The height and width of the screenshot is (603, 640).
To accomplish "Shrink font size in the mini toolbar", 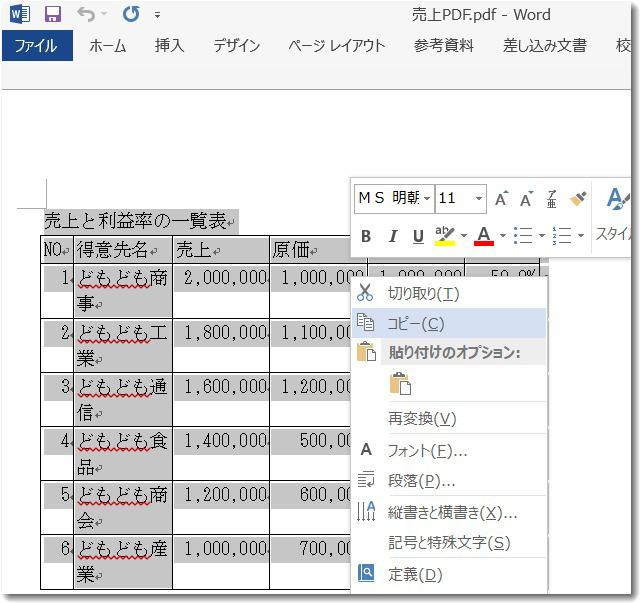I will click(x=526, y=198).
